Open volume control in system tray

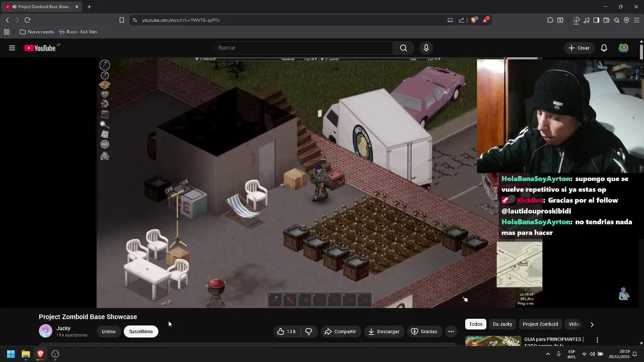pyautogui.click(x=592, y=354)
